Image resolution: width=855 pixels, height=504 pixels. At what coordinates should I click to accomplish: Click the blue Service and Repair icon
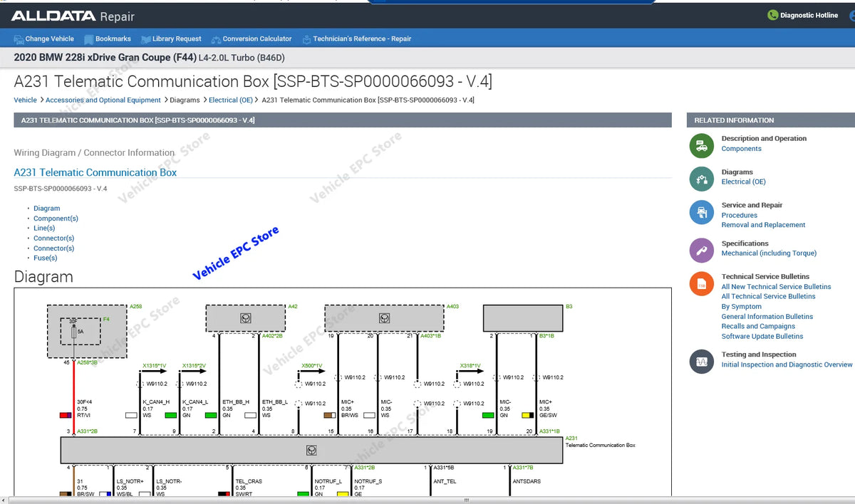click(x=701, y=212)
